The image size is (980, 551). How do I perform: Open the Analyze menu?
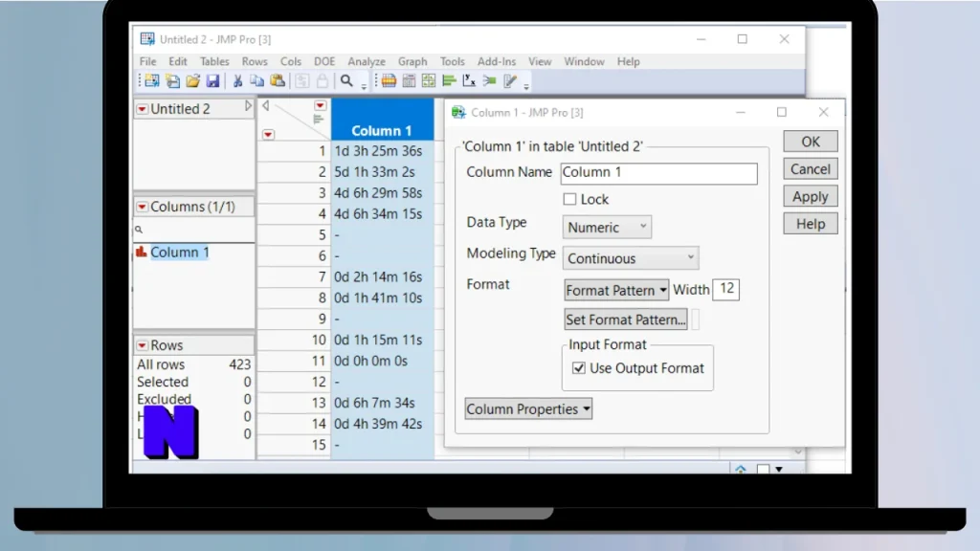coord(367,61)
